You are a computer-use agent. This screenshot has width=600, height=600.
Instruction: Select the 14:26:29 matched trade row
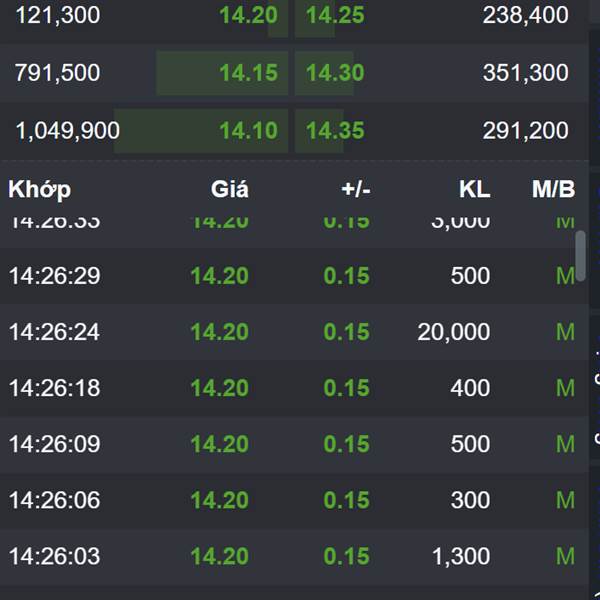[294, 276]
